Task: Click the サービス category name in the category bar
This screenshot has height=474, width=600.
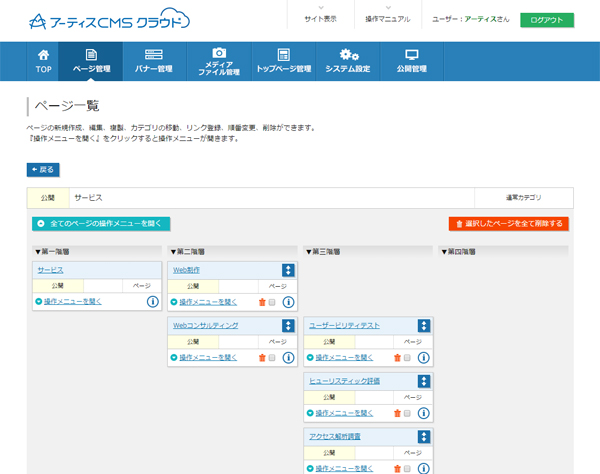Action: 88,198
